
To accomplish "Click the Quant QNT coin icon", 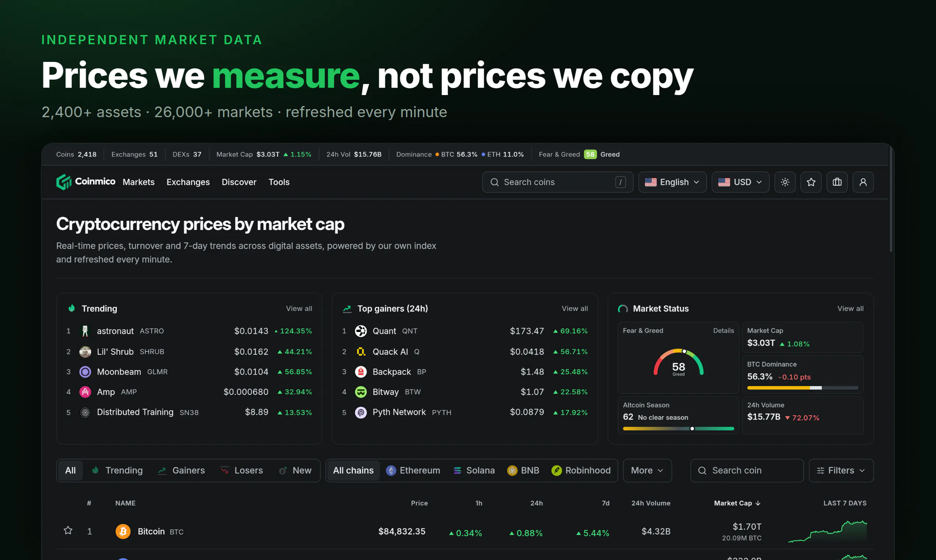I will point(361,331).
